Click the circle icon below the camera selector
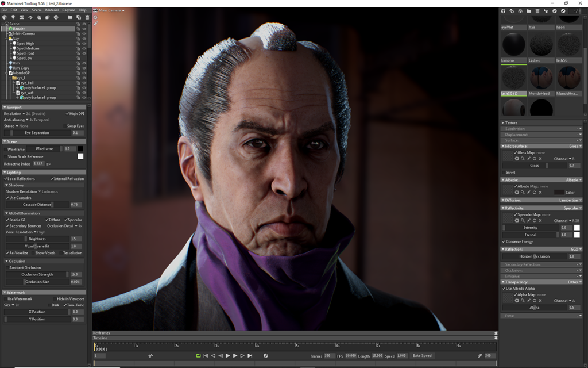The height and width of the screenshot is (368, 588). (95, 17)
